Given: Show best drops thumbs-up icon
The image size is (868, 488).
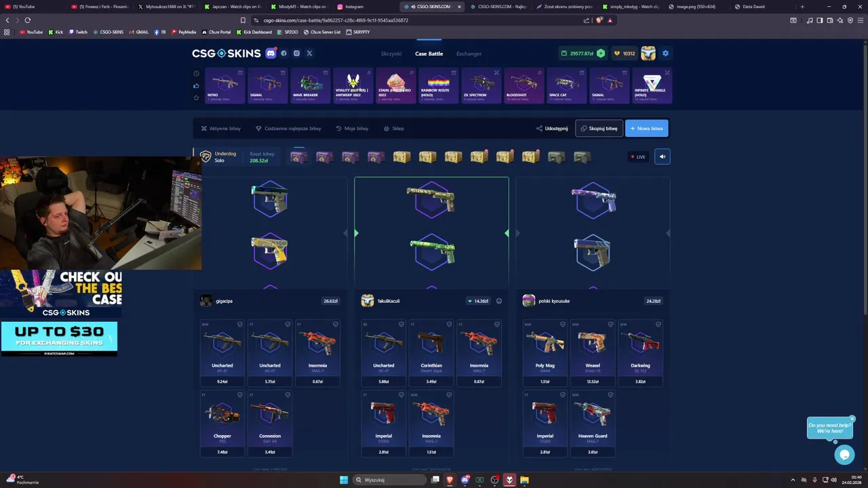Looking at the screenshot, I should [x=196, y=85].
